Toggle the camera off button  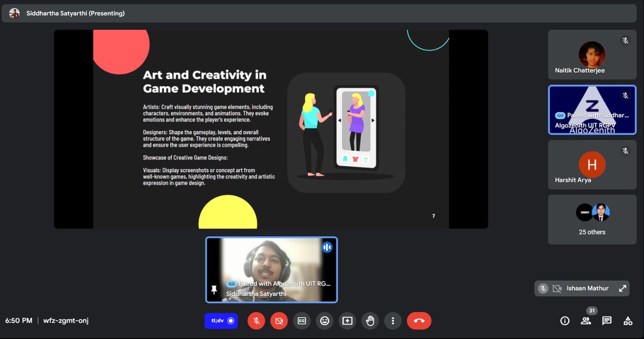(279, 321)
